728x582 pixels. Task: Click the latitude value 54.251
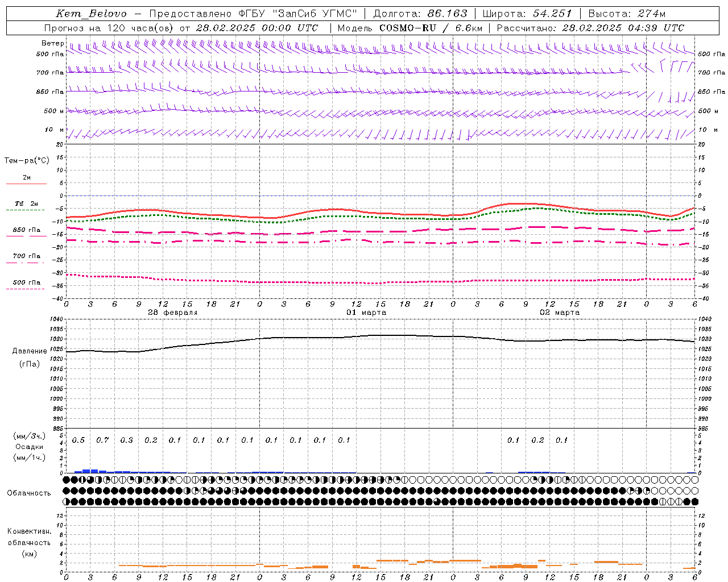tap(552, 14)
